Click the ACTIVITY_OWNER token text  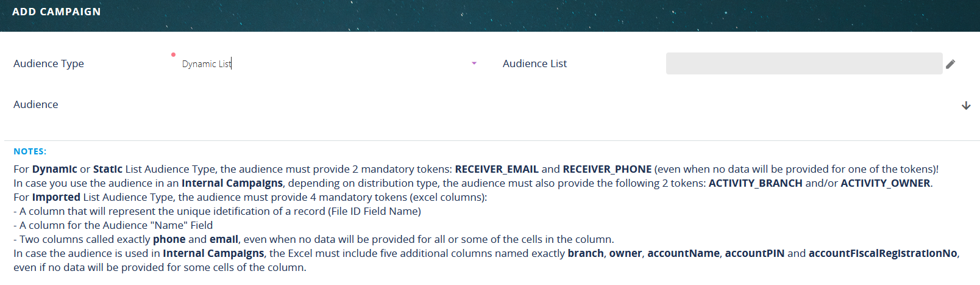tap(885, 183)
